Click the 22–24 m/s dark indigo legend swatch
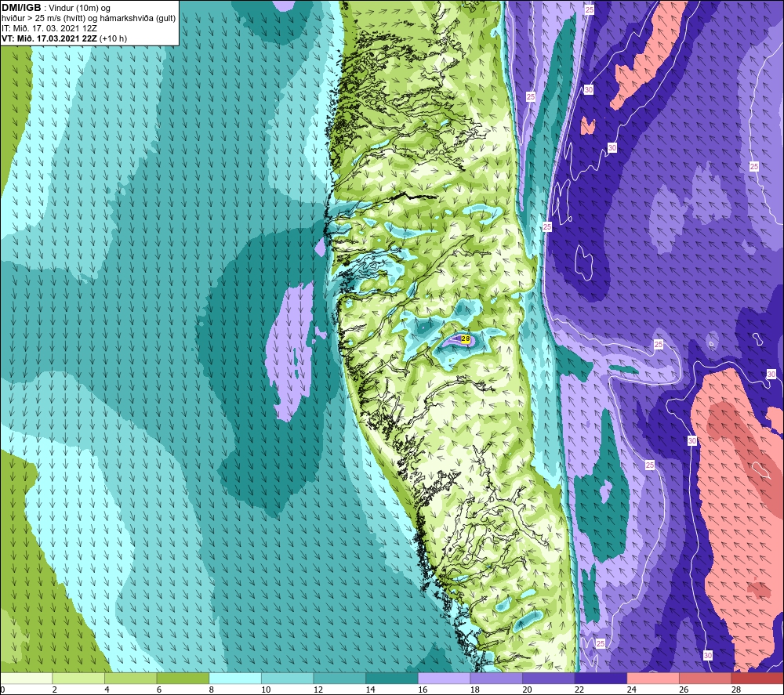784x695 pixels. coord(601,678)
